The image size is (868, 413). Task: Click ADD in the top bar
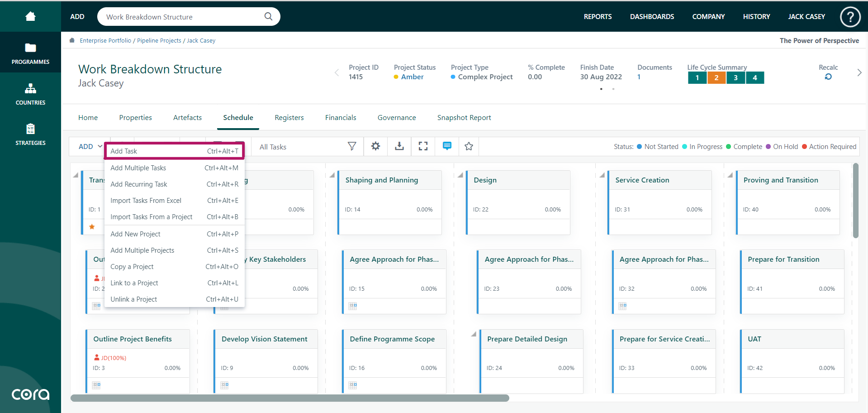tap(77, 16)
